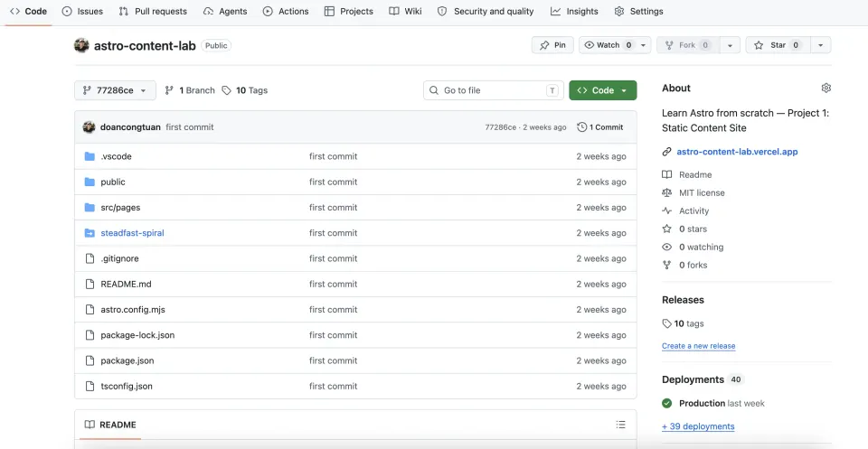Switch to Pull requests tab

coord(153,11)
